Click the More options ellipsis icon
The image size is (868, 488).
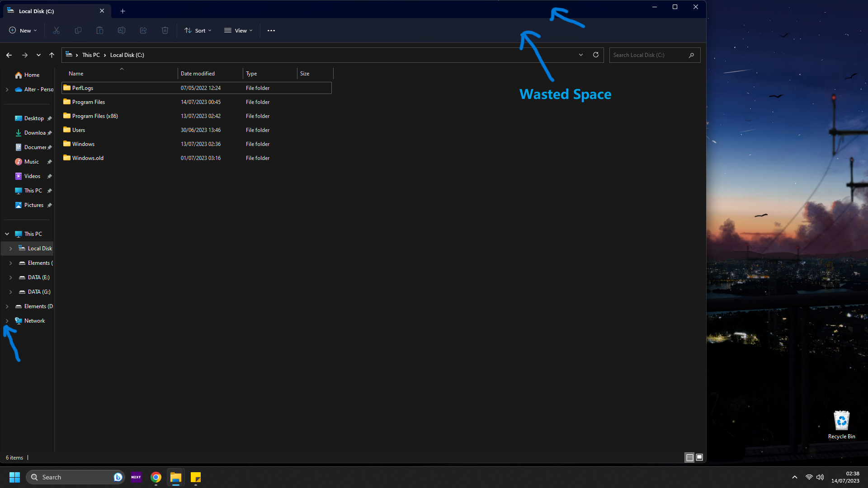271,30
